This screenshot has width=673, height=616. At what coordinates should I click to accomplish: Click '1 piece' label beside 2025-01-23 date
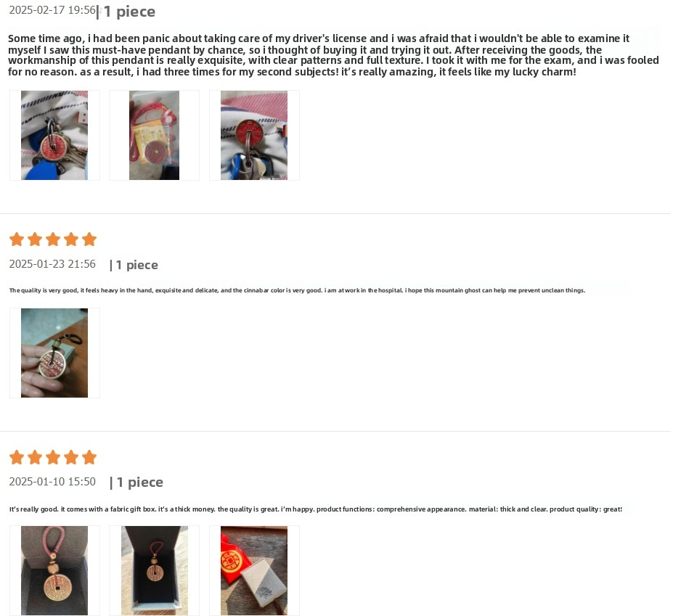134,265
